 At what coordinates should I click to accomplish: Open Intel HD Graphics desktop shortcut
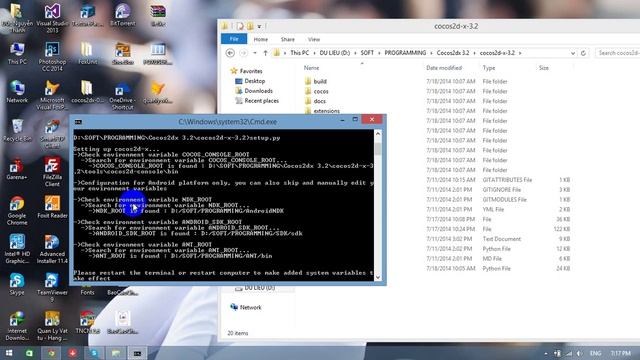[17, 249]
